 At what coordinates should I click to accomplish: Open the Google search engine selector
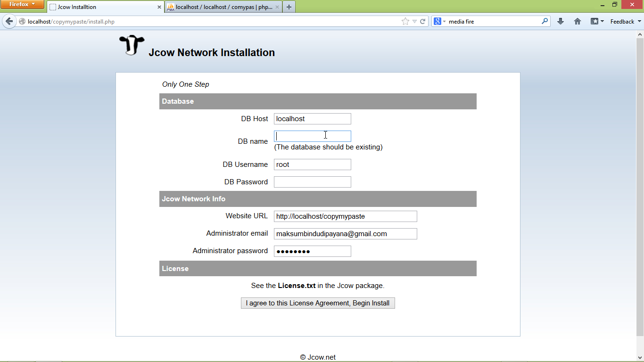[x=439, y=21]
